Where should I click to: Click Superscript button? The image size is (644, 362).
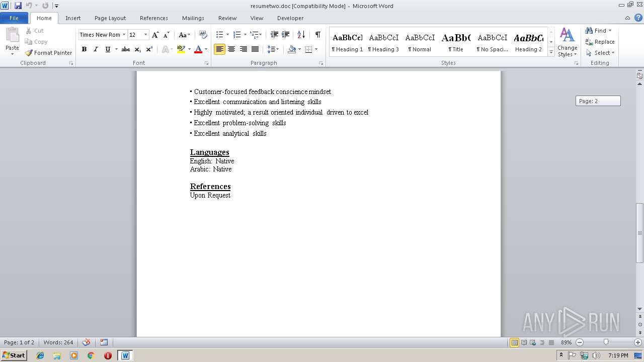(x=149, y=49)
